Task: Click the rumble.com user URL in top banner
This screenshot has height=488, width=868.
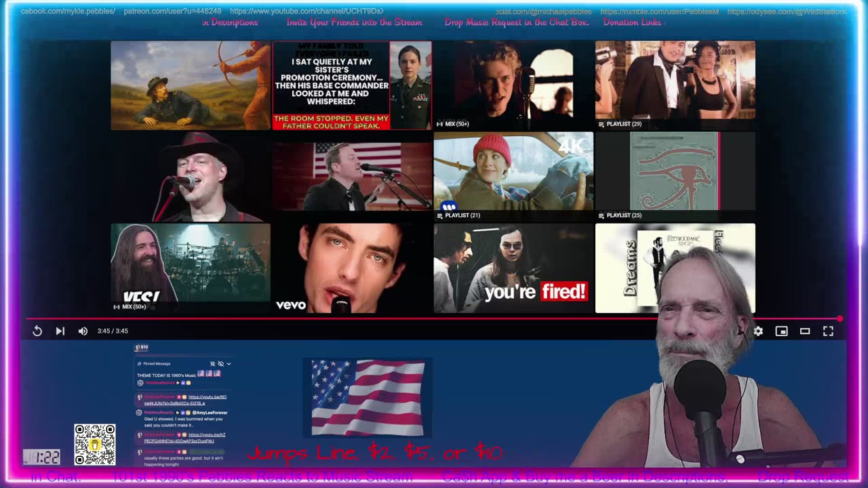Action: [x=659, y=12]
